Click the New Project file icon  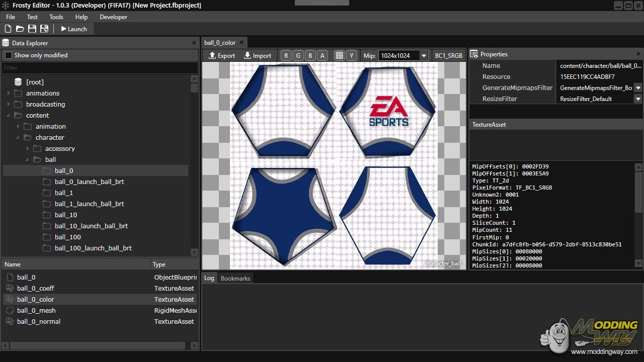click(8, 29)
